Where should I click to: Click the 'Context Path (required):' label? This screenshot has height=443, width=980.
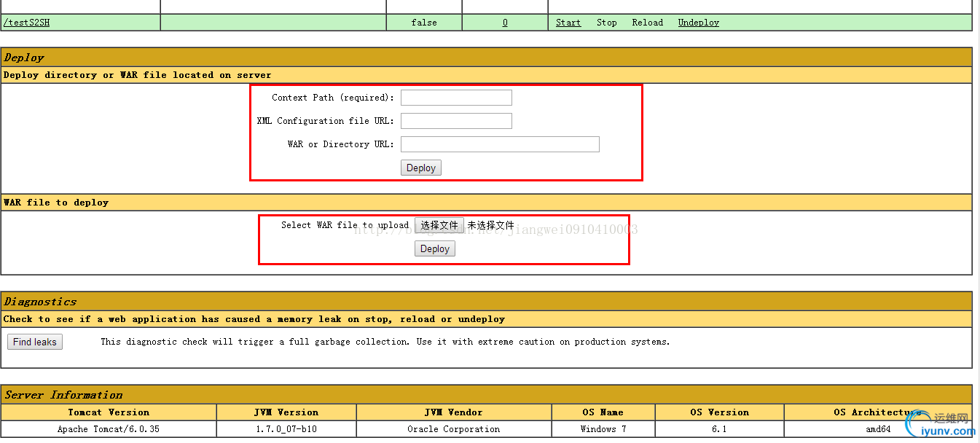pos(333,98)
